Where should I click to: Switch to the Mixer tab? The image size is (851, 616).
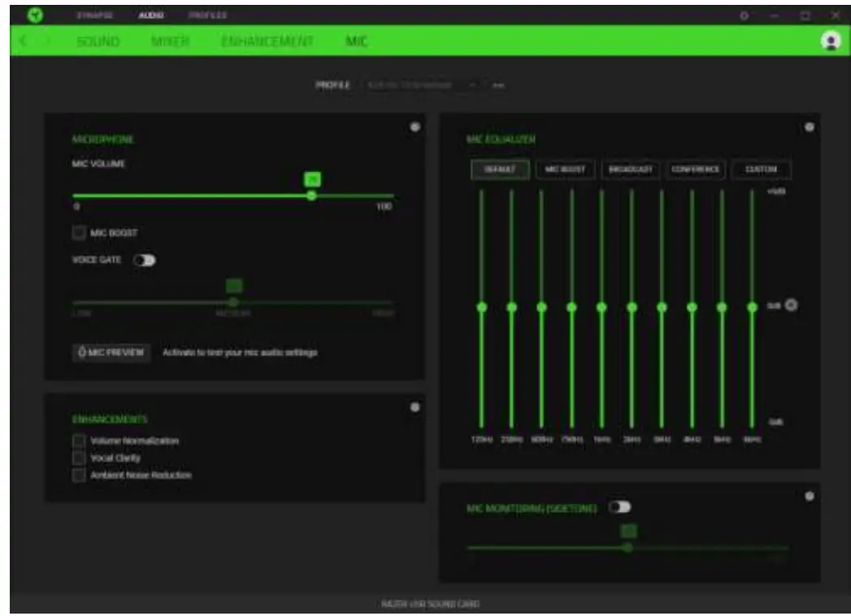[171, 41]
